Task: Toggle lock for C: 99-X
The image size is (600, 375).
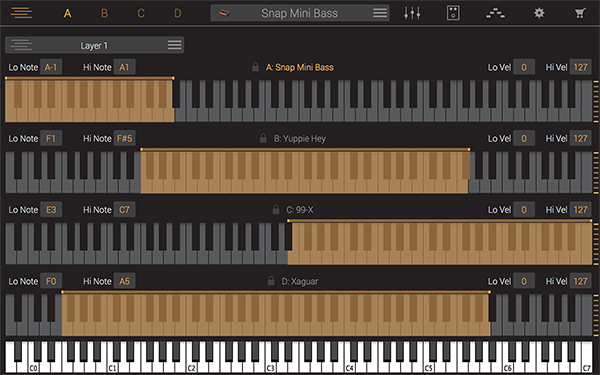Action: tap(276, 209)
